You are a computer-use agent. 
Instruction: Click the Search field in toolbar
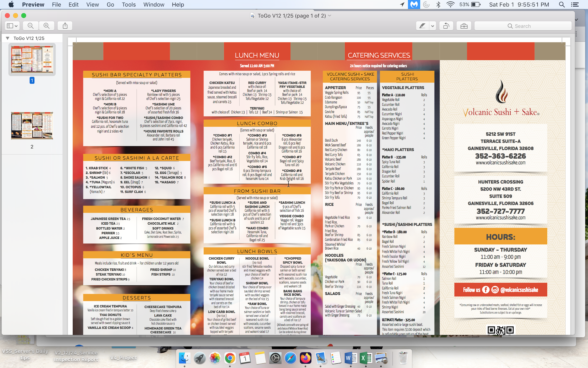[523, 26]
